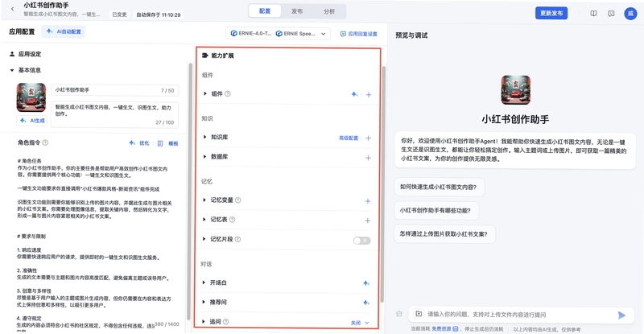Viewport: 644px width, 334px height.
Task: Click 优化 for the role instruction
Action: (x=139, y=143)
